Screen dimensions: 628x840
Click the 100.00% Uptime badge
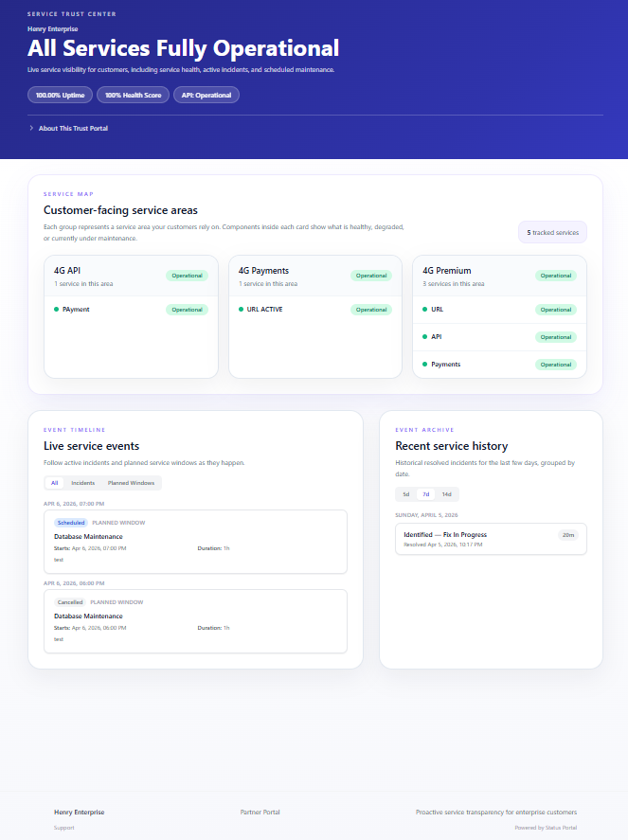coord(60,95)
